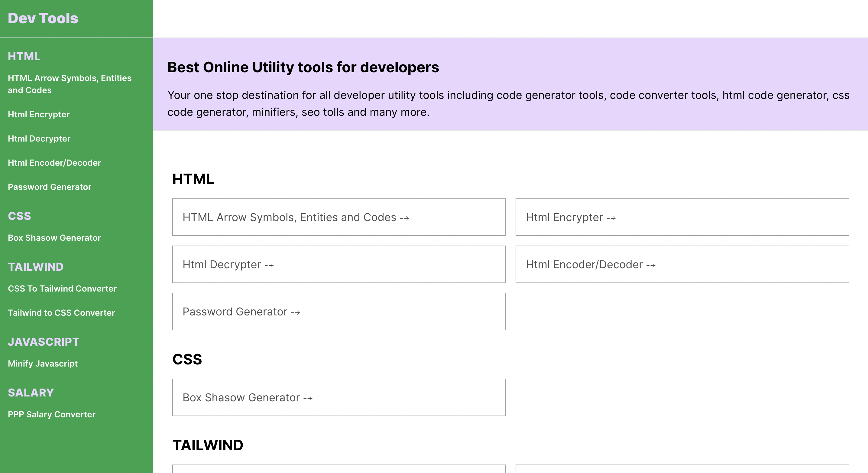This screenshot has width=868, height=473.
Task: Click the main CSS section heading
Action: (187, 359)
